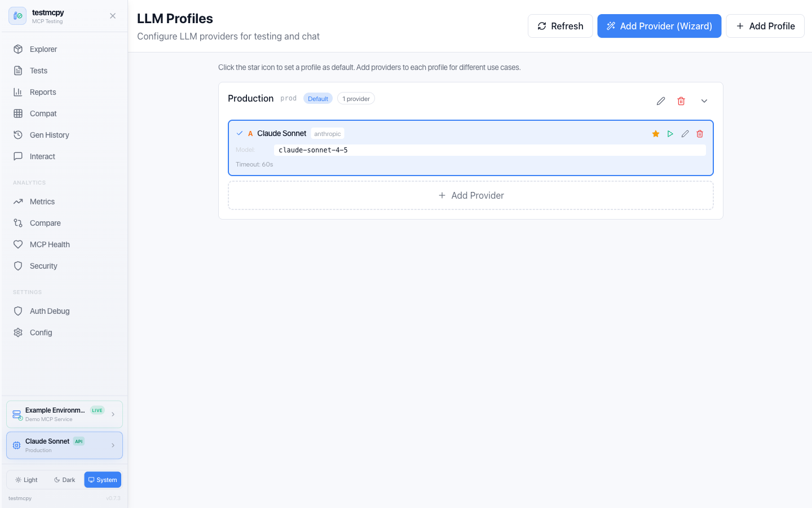Click the Add Profile button
Screen dimensions: 812x508
[x=765, y=26]
